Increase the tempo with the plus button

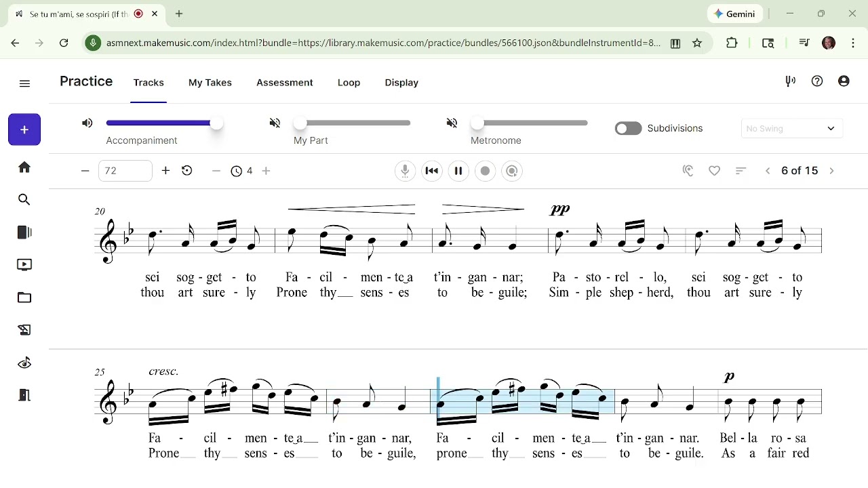pos(165,171)
